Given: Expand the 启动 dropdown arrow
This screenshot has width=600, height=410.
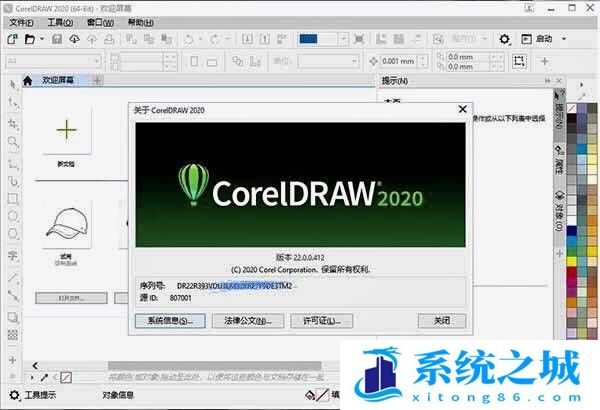Looking at the screenshot, I should click(x=564, y=39).
